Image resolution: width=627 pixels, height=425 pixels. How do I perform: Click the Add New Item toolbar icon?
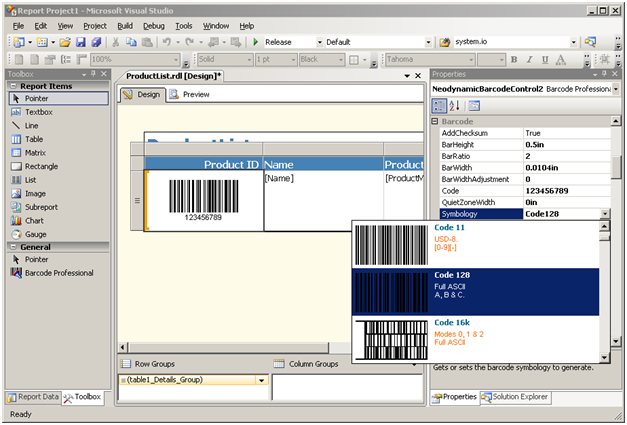point(42,42)
